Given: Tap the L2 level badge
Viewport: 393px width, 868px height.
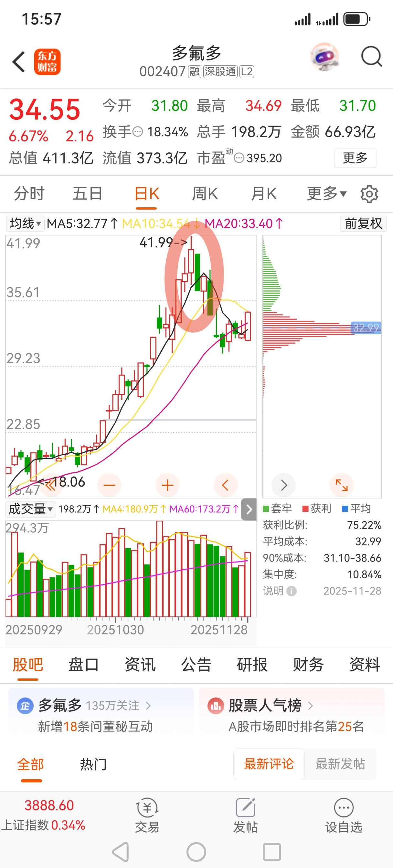Looking at the screenshot, I should tap(247, 71).
